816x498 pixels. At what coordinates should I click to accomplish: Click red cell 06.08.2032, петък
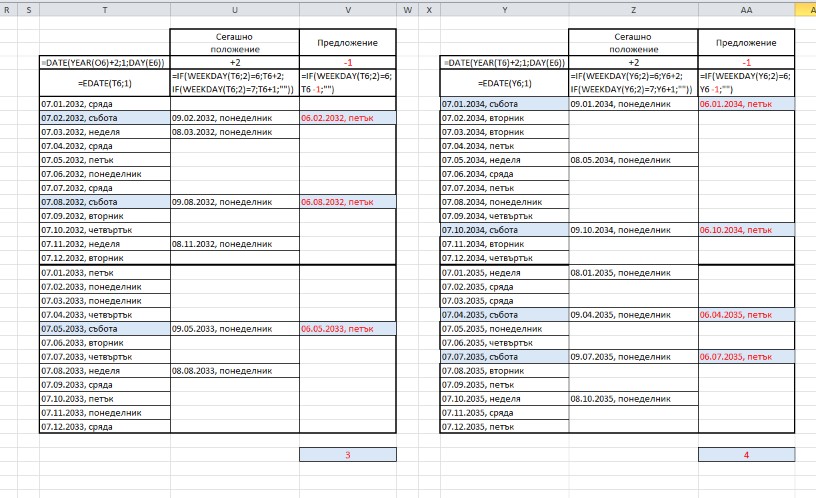click(x=347, y=201)
